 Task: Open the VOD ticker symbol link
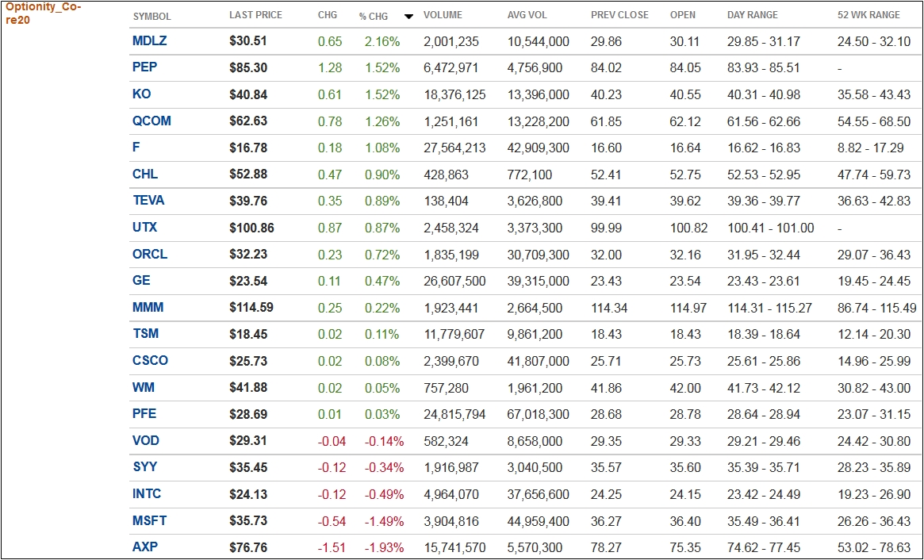pyautogui.click(x=146, y=441)
